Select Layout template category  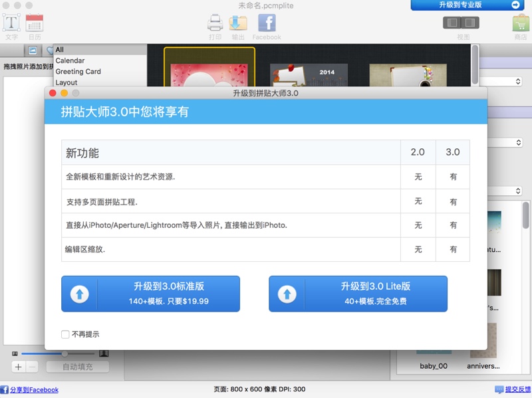tap(100, 82)
